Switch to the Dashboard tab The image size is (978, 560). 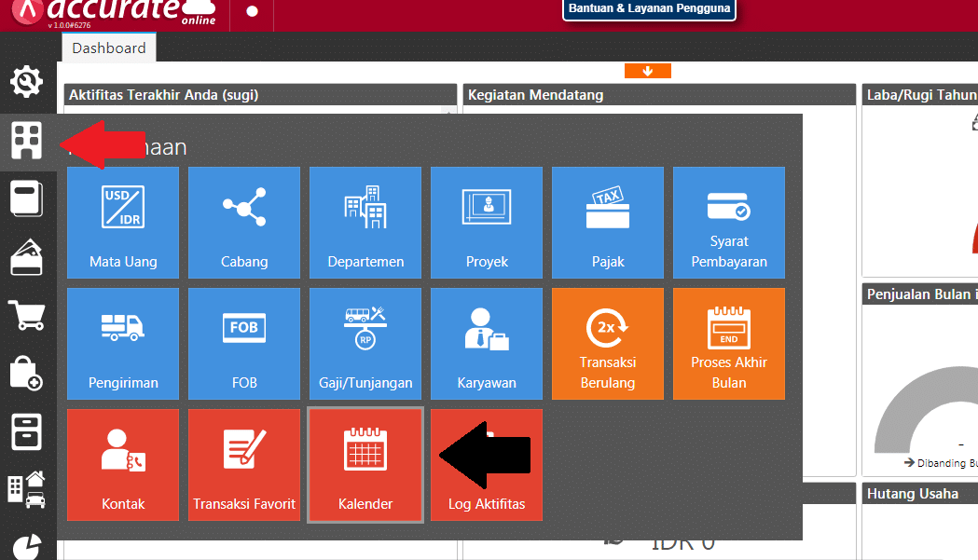(x=108, y=48)
